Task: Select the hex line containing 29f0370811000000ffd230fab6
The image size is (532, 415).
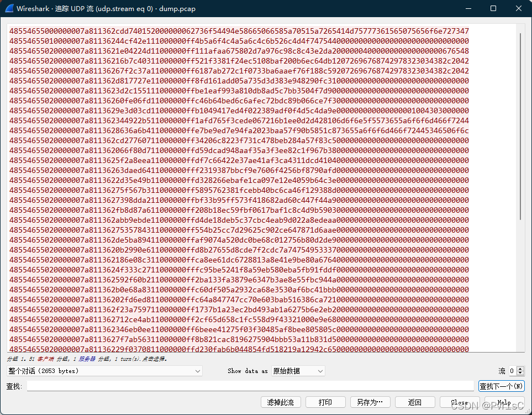Action: [x=239, y=349]
